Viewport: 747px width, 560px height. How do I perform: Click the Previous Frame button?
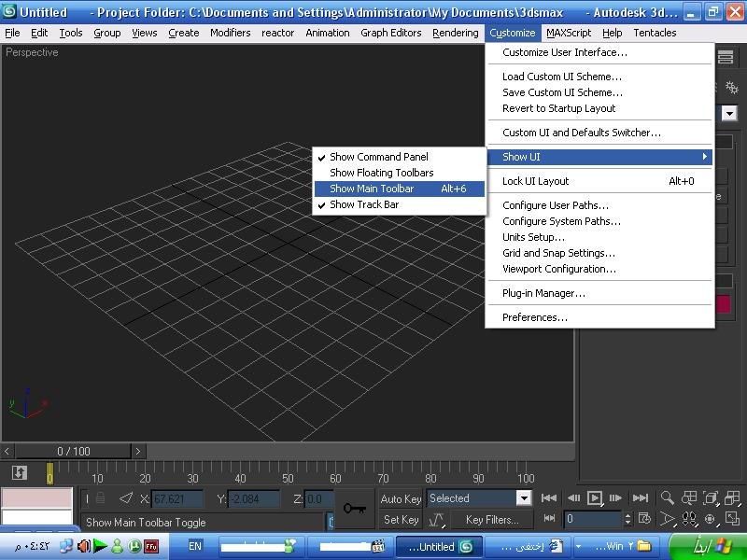point(573,498)
